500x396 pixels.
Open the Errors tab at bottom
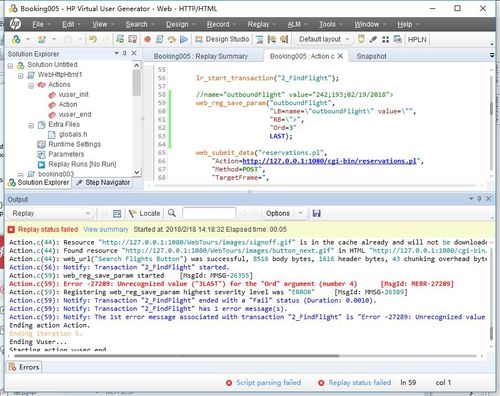click(x=24, y=367)
